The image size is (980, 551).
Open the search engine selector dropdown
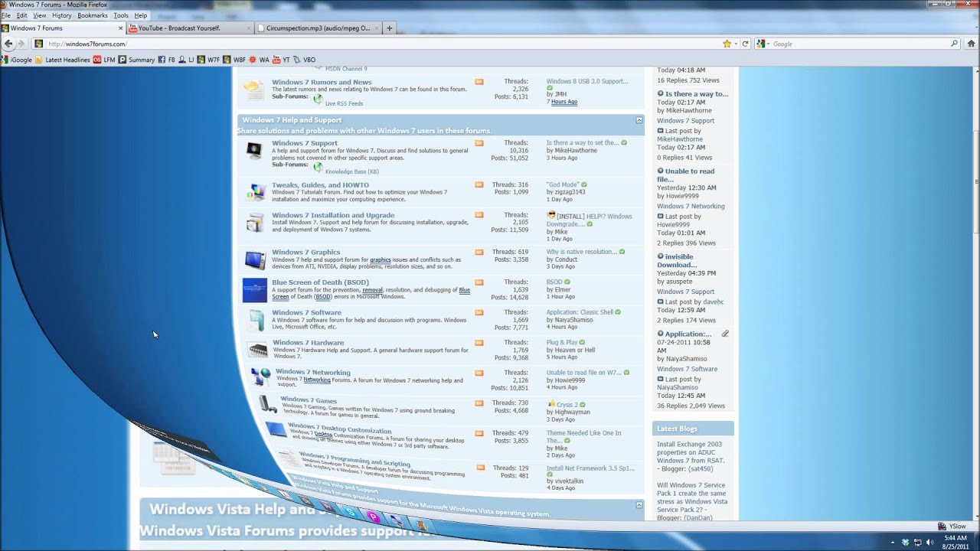pos(763,44)
